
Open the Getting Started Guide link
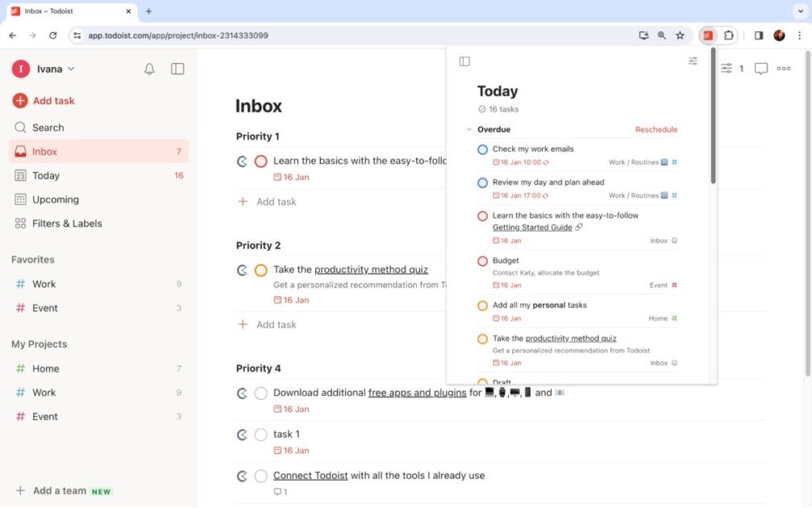coord(532,227)
